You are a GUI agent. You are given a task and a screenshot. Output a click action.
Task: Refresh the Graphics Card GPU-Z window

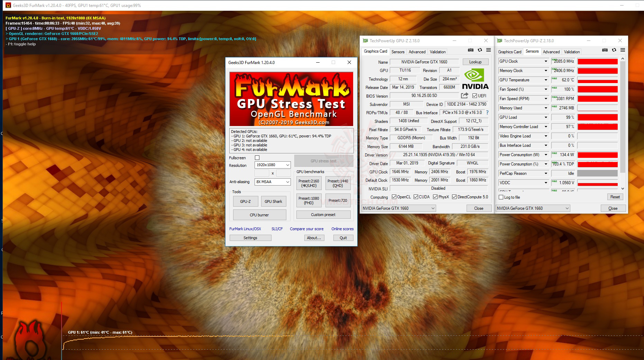tap(480, 50)
